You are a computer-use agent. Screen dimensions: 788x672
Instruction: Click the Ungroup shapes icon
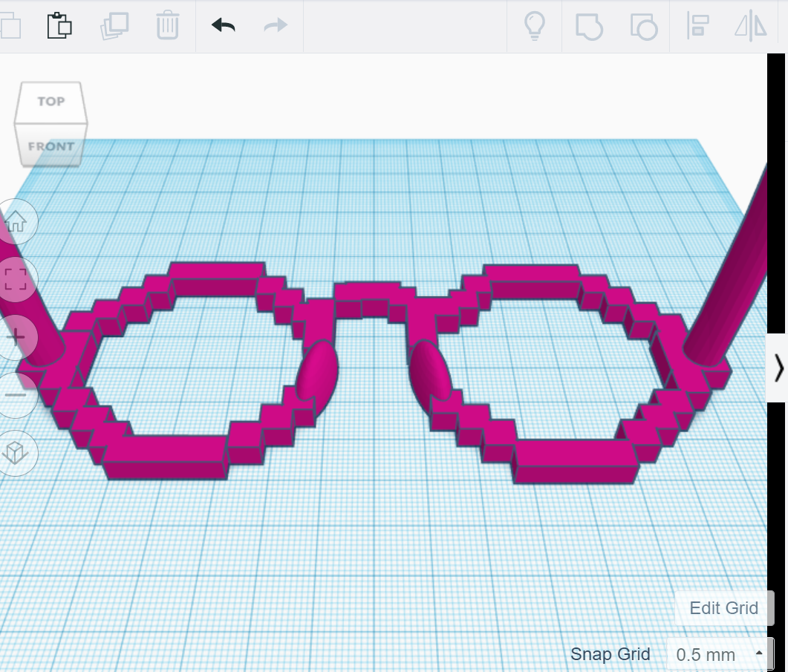(x=644, y=27)
